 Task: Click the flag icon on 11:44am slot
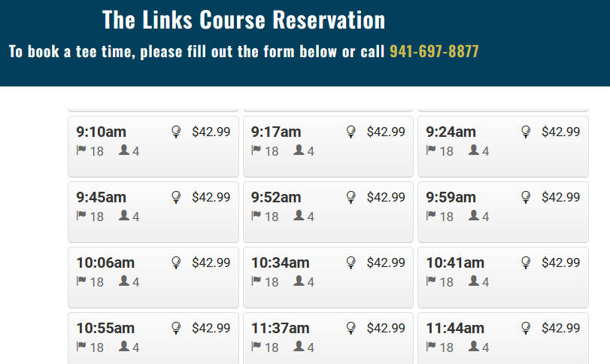(x=431, y=346)
